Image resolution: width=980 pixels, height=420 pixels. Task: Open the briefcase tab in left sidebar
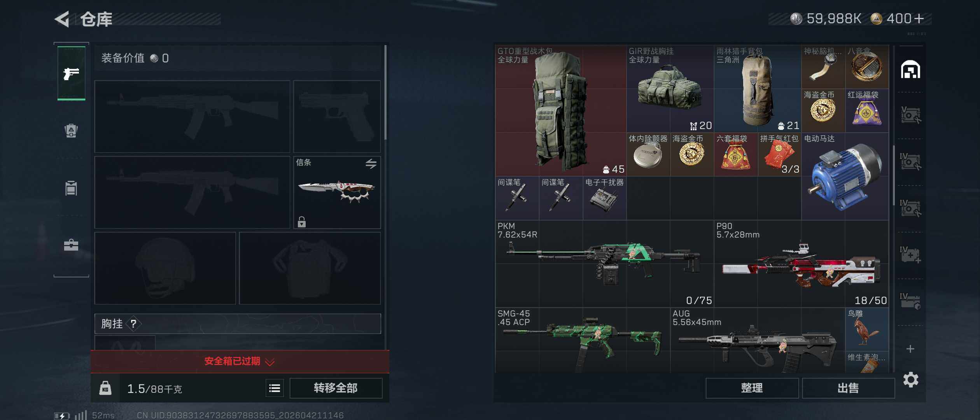(x=71, y=245)
